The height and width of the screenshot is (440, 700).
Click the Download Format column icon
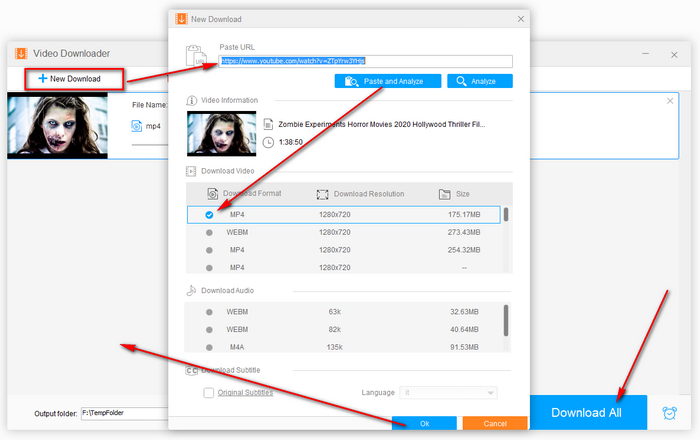[x=212, y=194]
